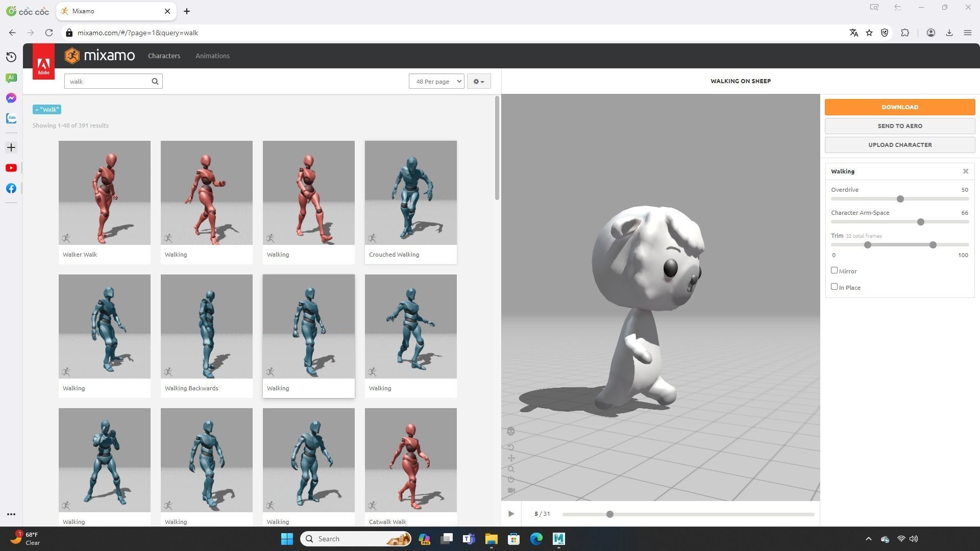Open the browser translate icon
Viewport: 980px width, 551px height.
[x=853, y=33]
